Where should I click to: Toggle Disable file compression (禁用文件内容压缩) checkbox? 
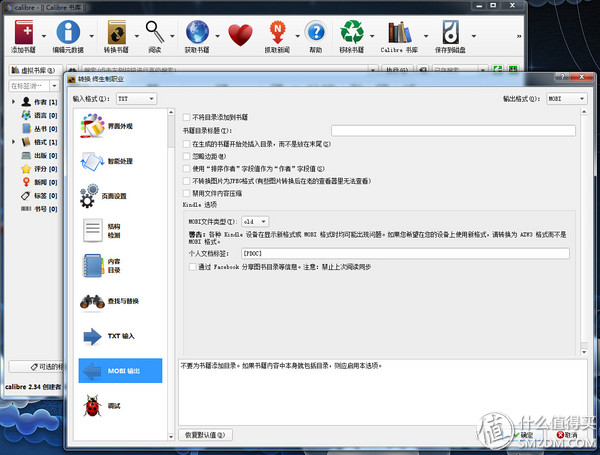click(x=186, y=193)
